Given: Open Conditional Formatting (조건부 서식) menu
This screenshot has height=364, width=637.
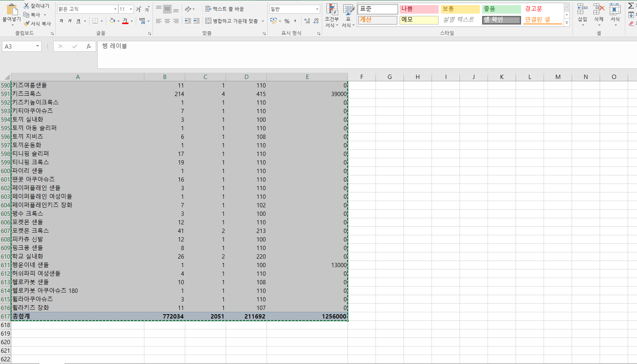Looking at the screenshot, I should (x=332, y=16).
